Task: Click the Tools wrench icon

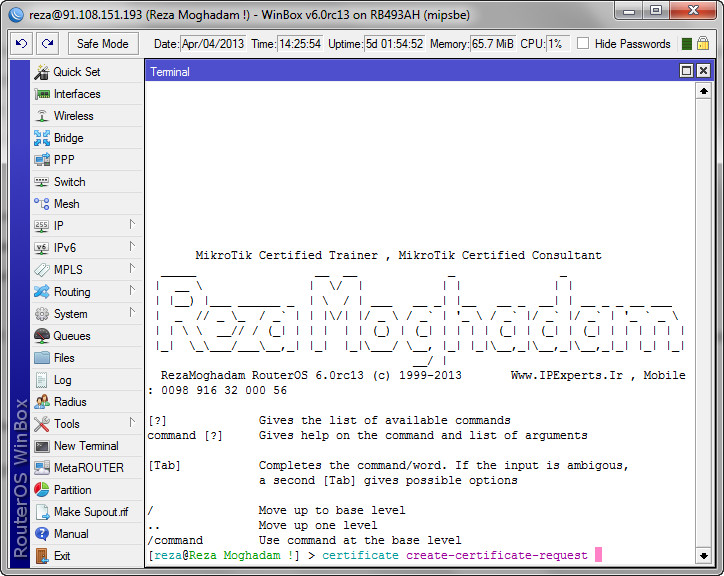Action: pyautogui.click(x=42, y=424)
